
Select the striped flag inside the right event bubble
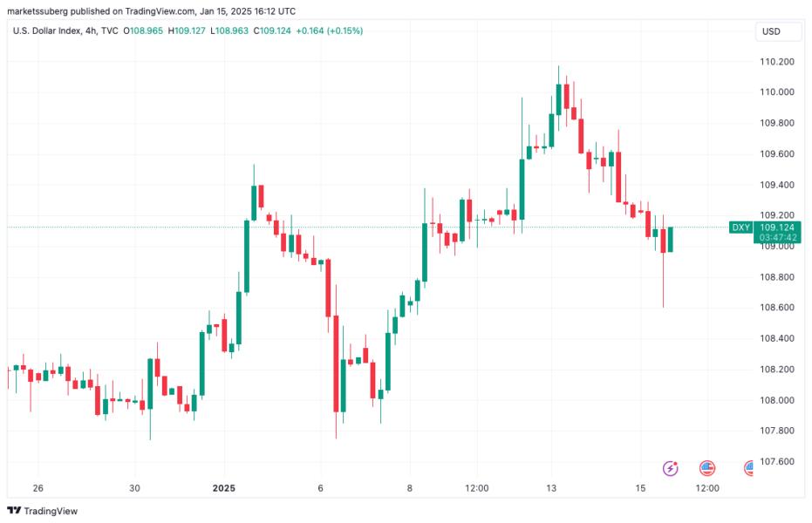tap(750, 468)
